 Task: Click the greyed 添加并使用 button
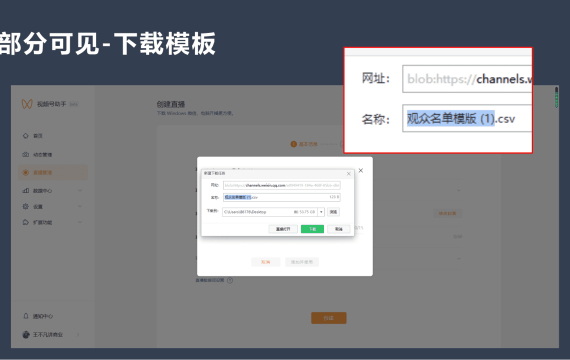(302, 262)
